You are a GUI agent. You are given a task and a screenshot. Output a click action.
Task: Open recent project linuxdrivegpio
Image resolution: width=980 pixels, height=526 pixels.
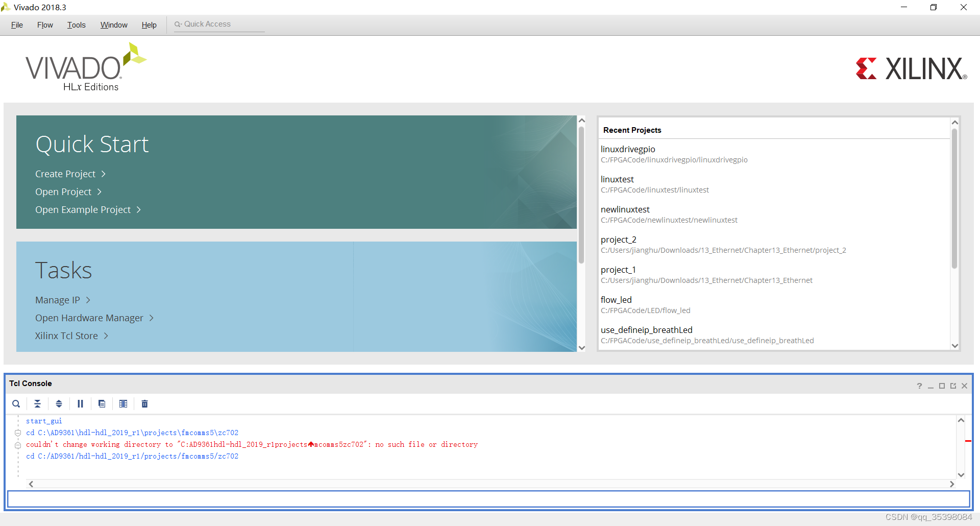pos(628,149)
